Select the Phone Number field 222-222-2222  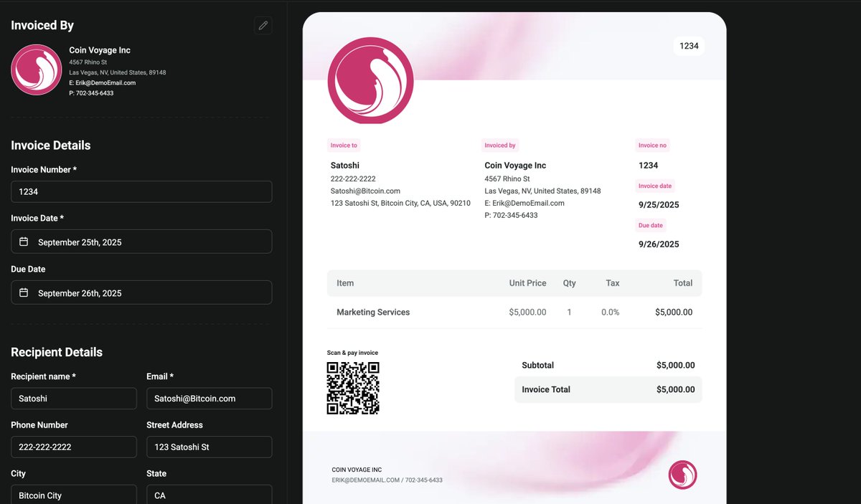pyautogui.click(x=73, y=447)
